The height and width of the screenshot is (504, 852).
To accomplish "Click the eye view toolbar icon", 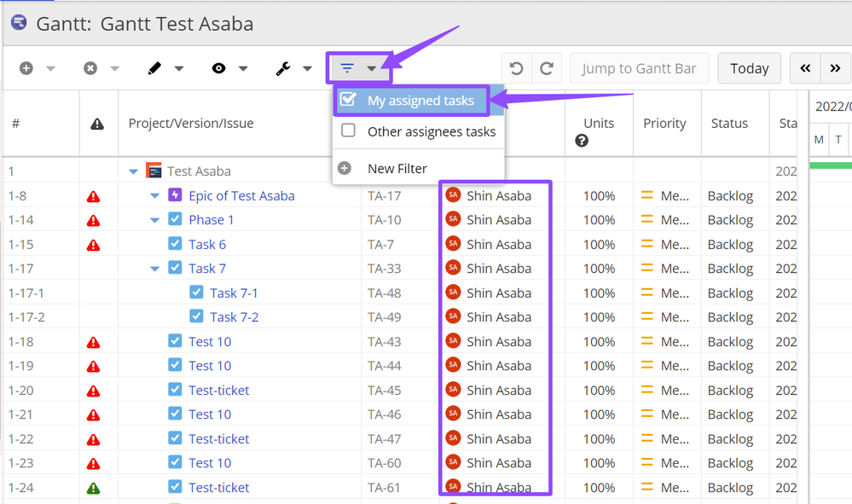I will 218,68.
